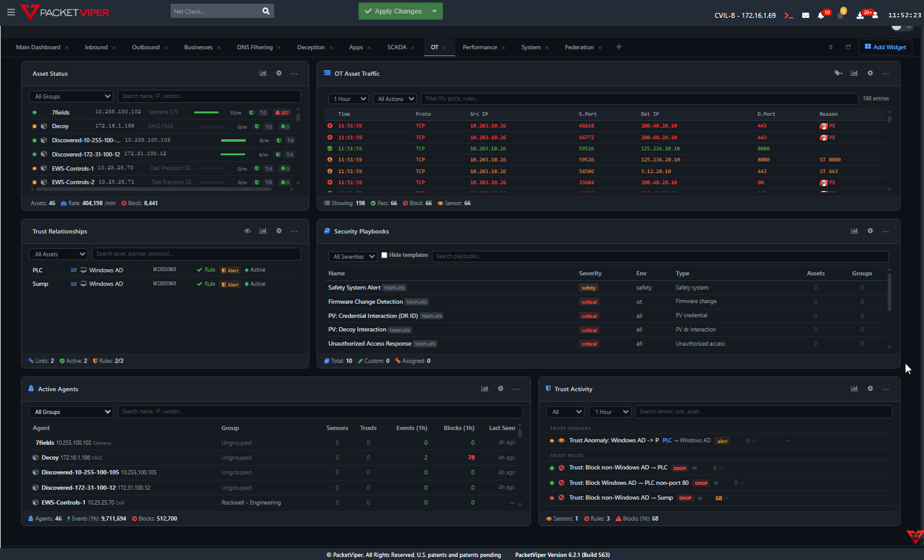
Task: Open the chart view icon on Security Playbooks
Action: point(854,231)
